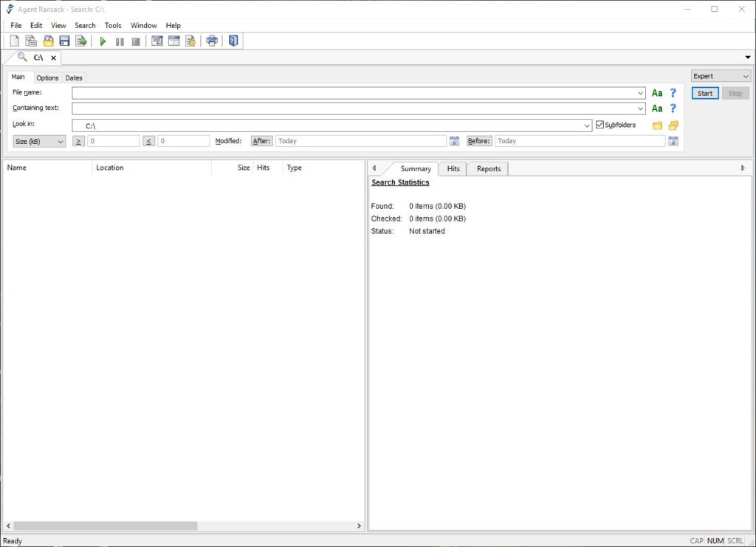
Task: Toggle the contents view layout toolbar icon
Action: point(174,41)
